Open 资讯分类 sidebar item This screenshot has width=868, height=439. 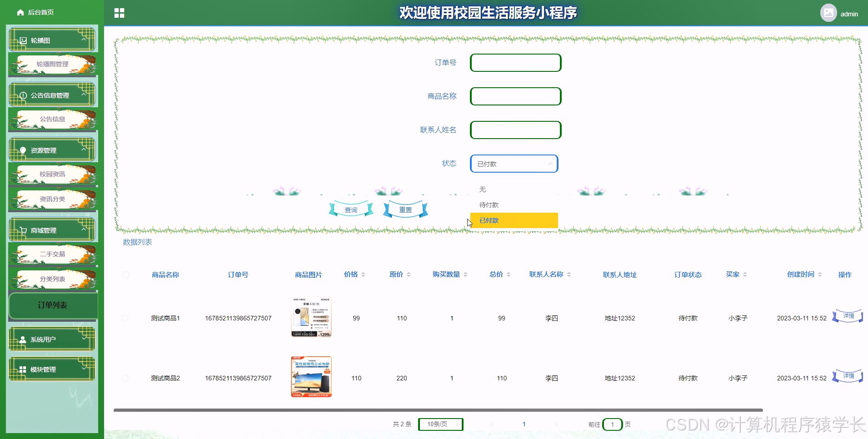coord(53,200)
